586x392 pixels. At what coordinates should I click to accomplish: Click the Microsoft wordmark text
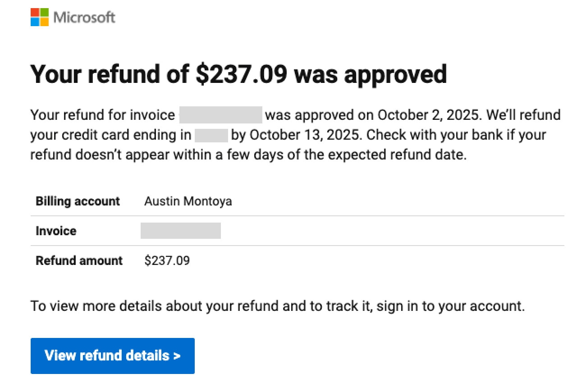click(x=84, y=18)
